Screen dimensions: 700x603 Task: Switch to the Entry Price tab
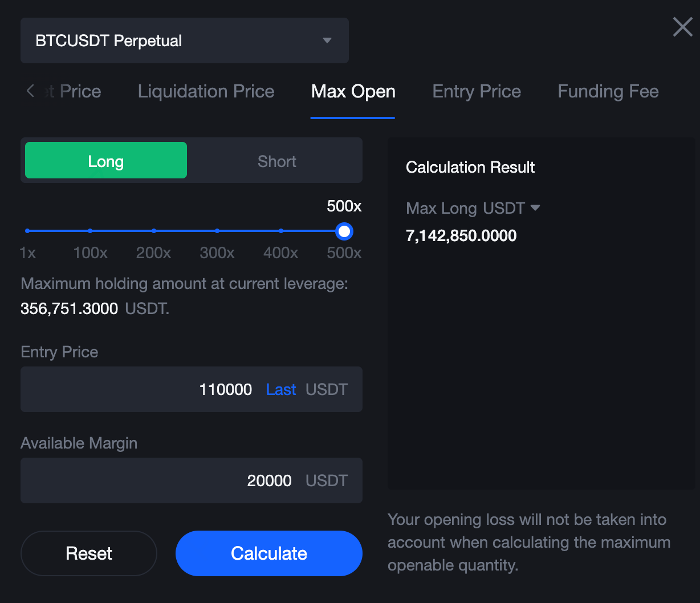coord(477,92)
